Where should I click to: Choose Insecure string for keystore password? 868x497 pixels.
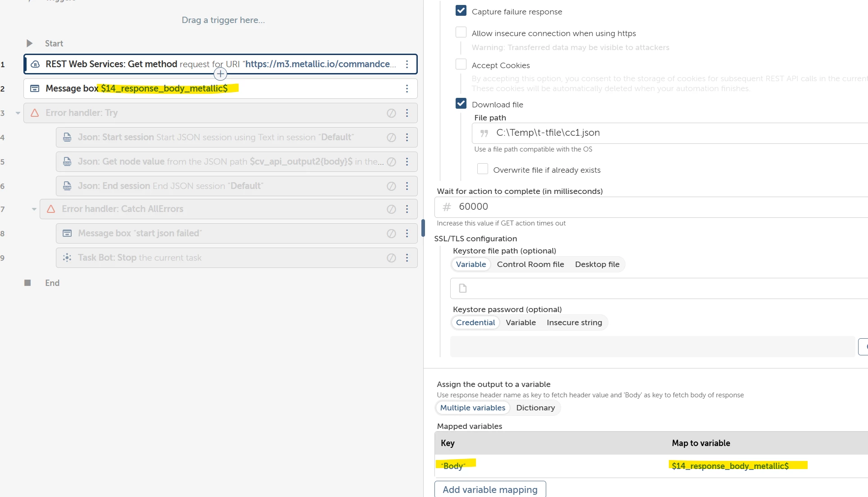pos(574,322)
